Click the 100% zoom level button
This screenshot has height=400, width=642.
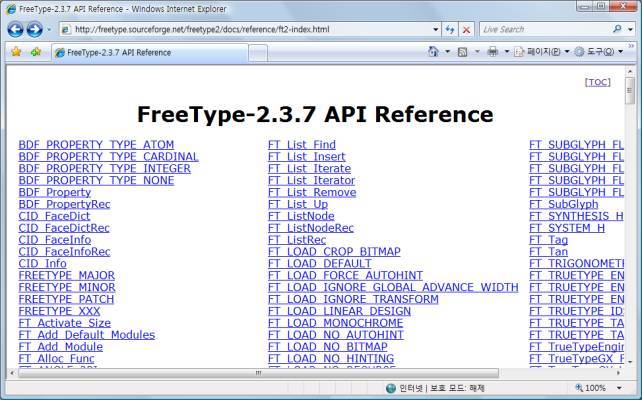(591, 388)
